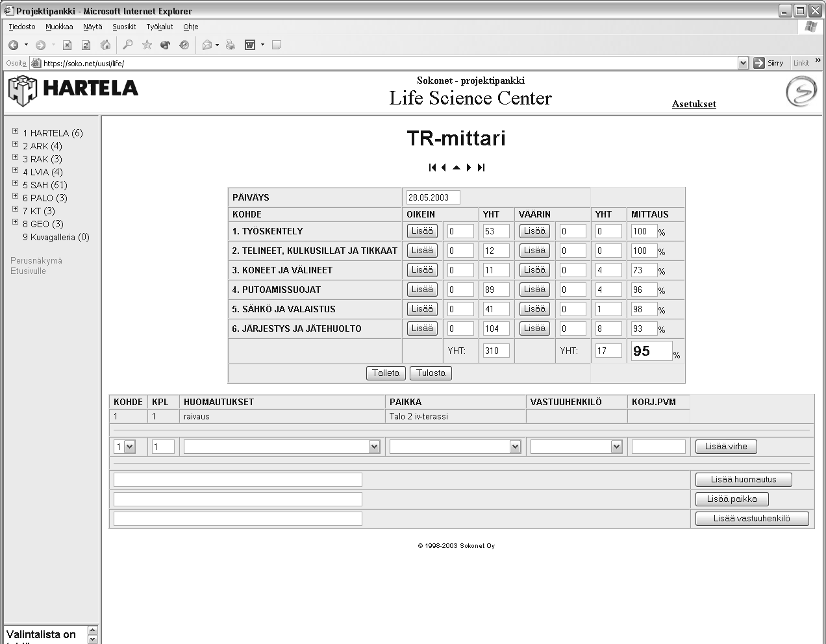Expand the 1 HARTELA (6) tree node
The height and width of the screenshot is (644, 826).
(15, 131)
